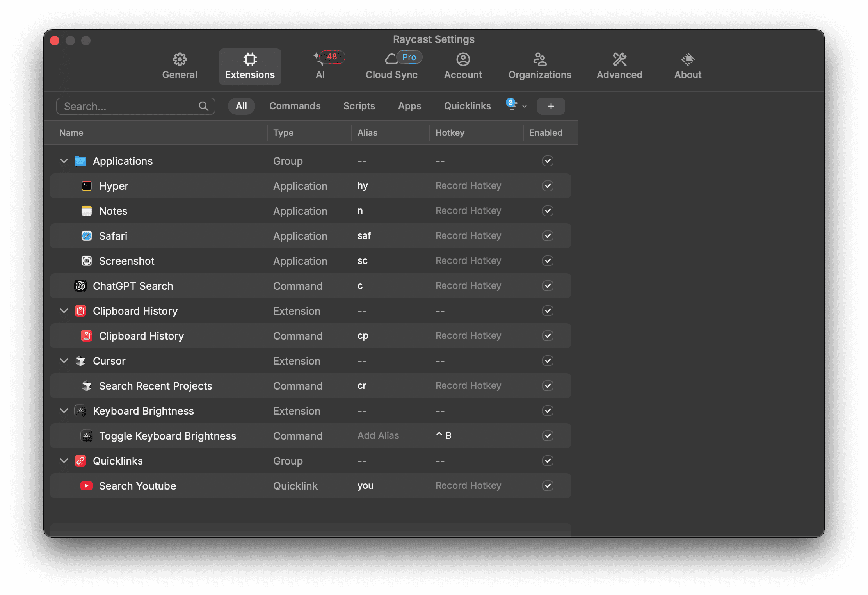Click the ChatGPT Search logo icon
868x595 pixels.
tap(80, 286)
